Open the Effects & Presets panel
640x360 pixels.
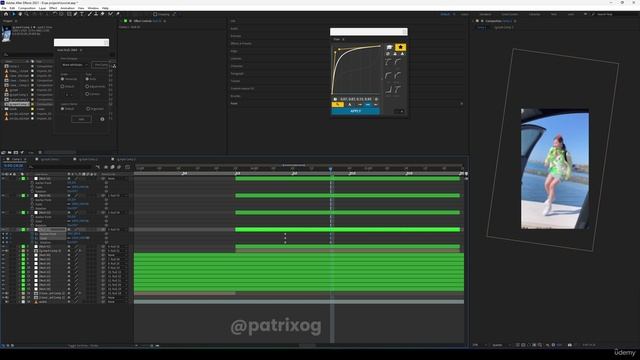[x=241, y=43]
